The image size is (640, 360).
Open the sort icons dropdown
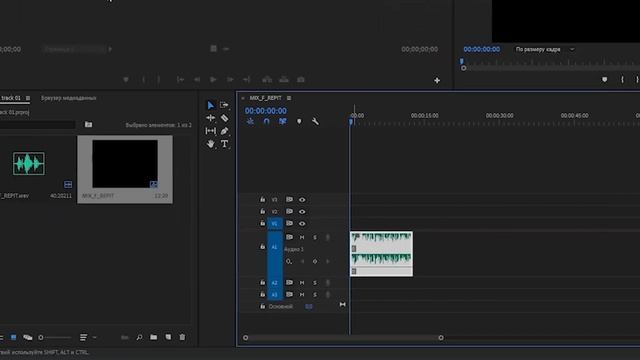point(88,338)
